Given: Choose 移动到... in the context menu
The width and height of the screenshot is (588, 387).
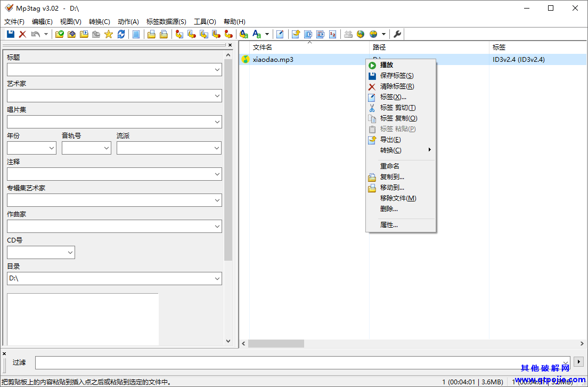Looking at the screenshot, I should click(x=401, y=187).
